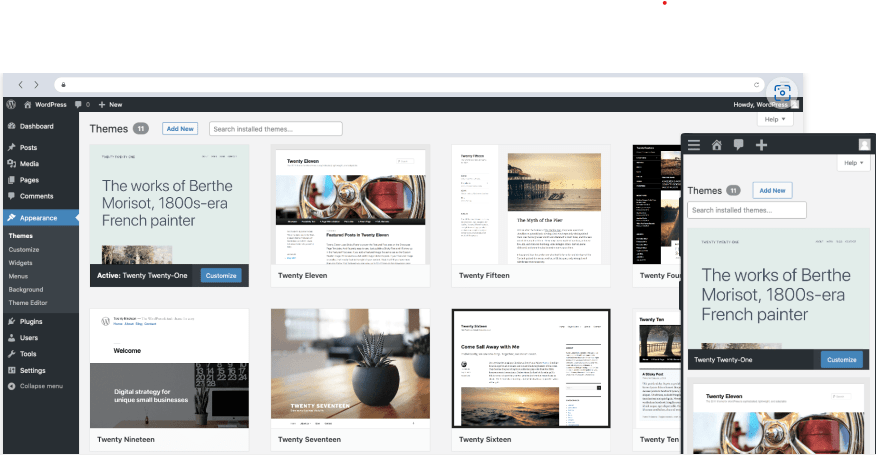The image size is (876, 455).
Task: Click the Tools menu item
Action: [x=28, y=354]
